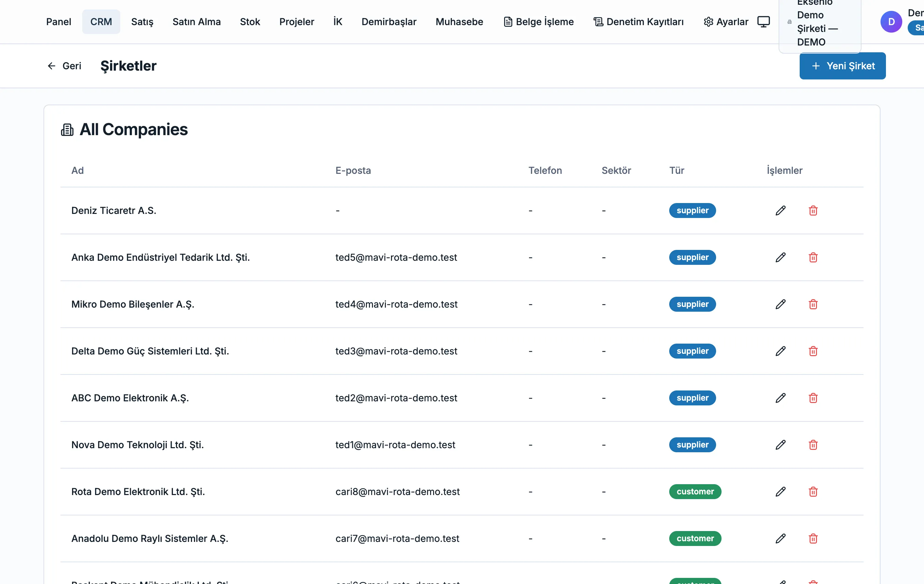The height and width of the screenshot is (584, 924).
Task: Open the İK menu
Action: pos(338,22)
